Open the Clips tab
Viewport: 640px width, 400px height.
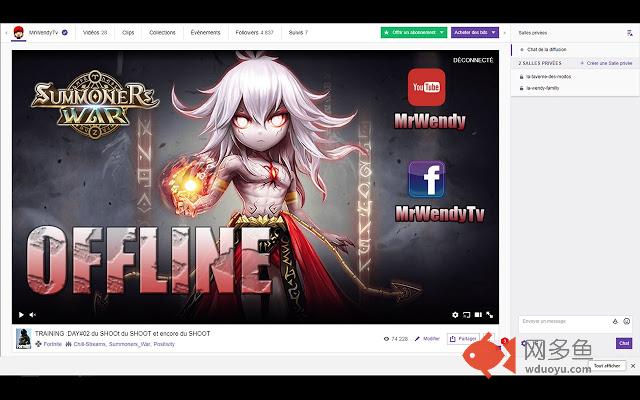pyautogui.click(x=128, y=32)
